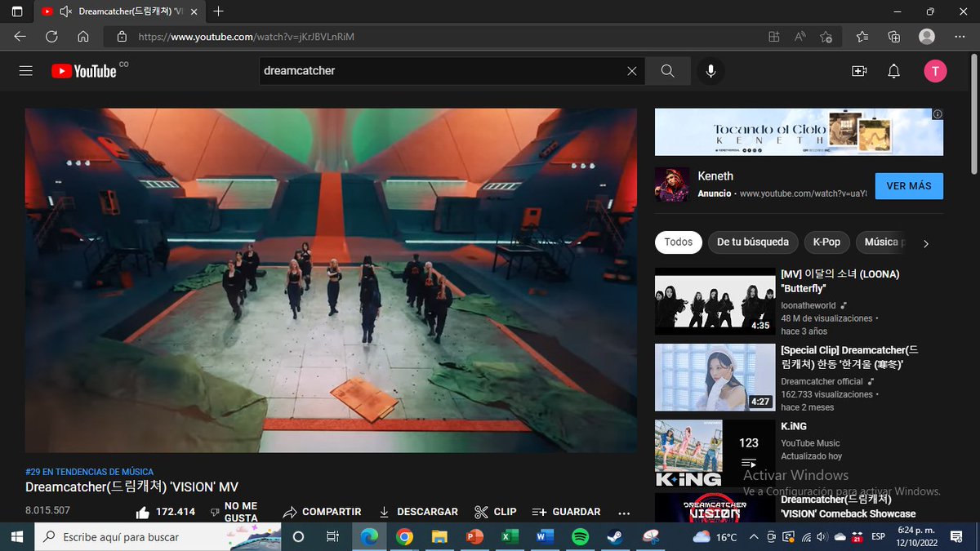Open the Tocando el Cielo ad banner
Image resolution: width=980 pixels, height=551 pixels.
799,132
